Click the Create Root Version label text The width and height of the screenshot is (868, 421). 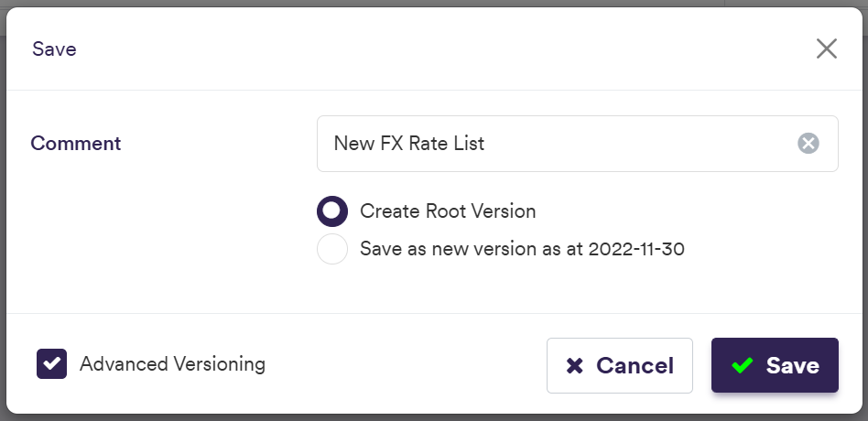coord(448,211)
